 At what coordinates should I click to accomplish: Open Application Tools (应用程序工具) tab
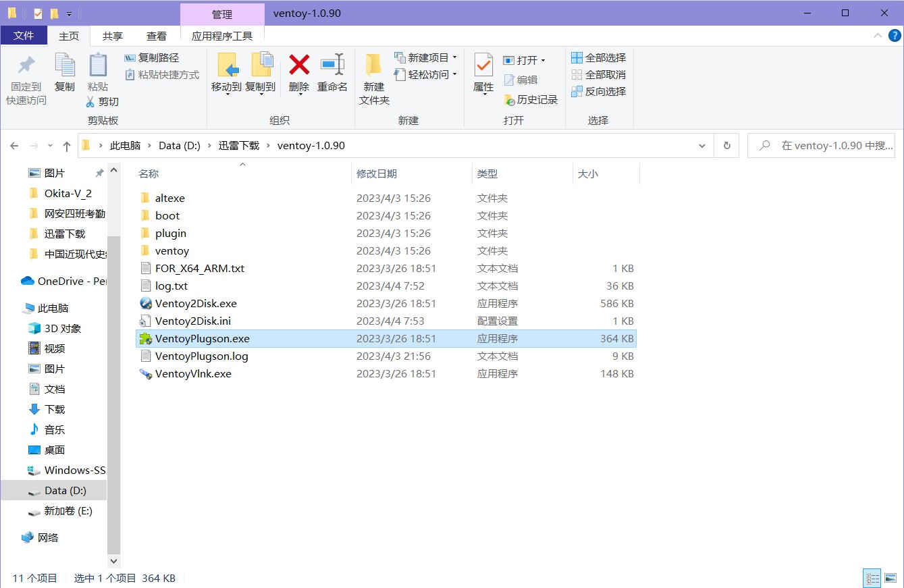pos(222,36)
